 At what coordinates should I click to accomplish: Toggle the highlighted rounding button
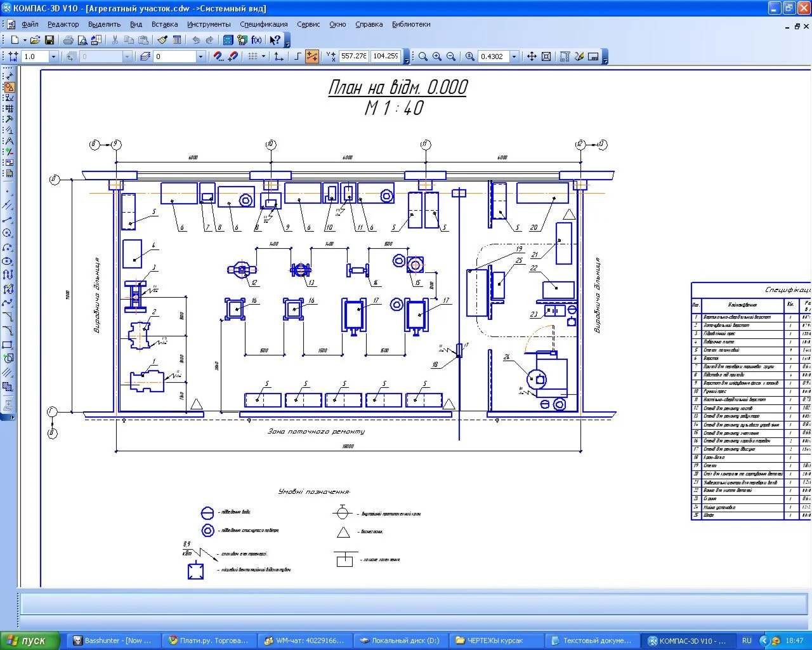311,56
